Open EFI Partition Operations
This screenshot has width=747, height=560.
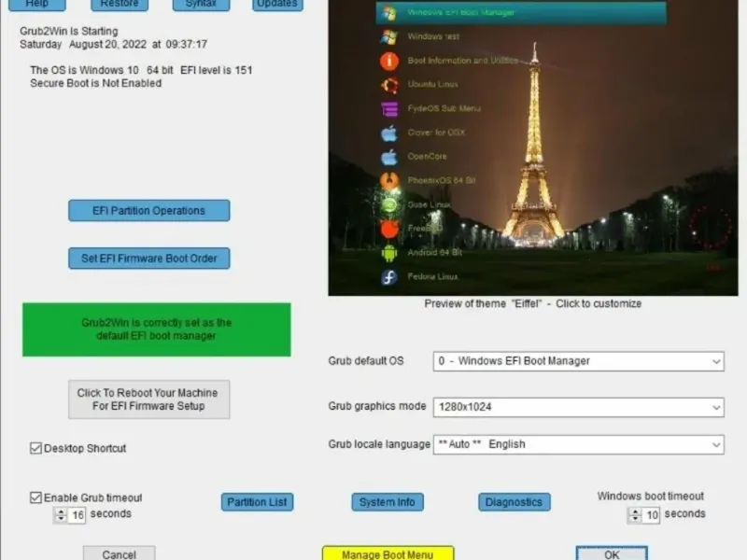pos(149,211)
